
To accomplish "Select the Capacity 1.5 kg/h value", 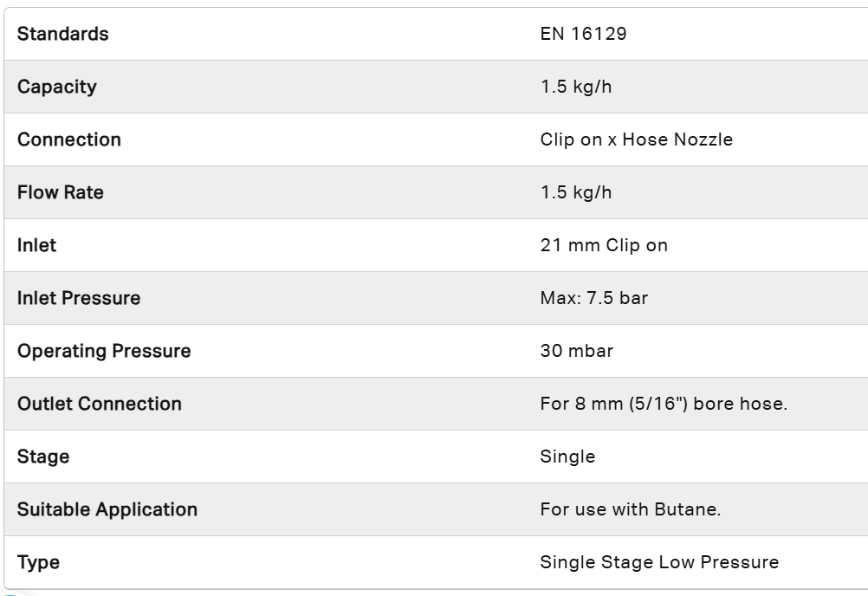I will pos(576,87).
